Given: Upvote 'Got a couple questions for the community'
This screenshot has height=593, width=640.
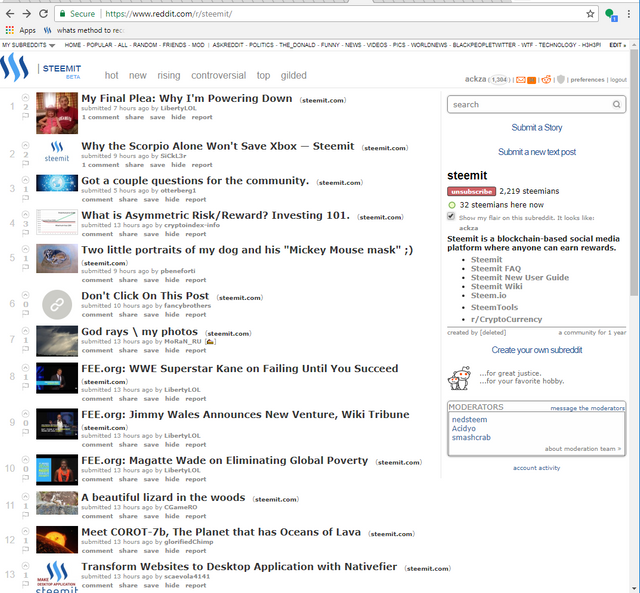Looking at the screenshot, I should point(25,180).
